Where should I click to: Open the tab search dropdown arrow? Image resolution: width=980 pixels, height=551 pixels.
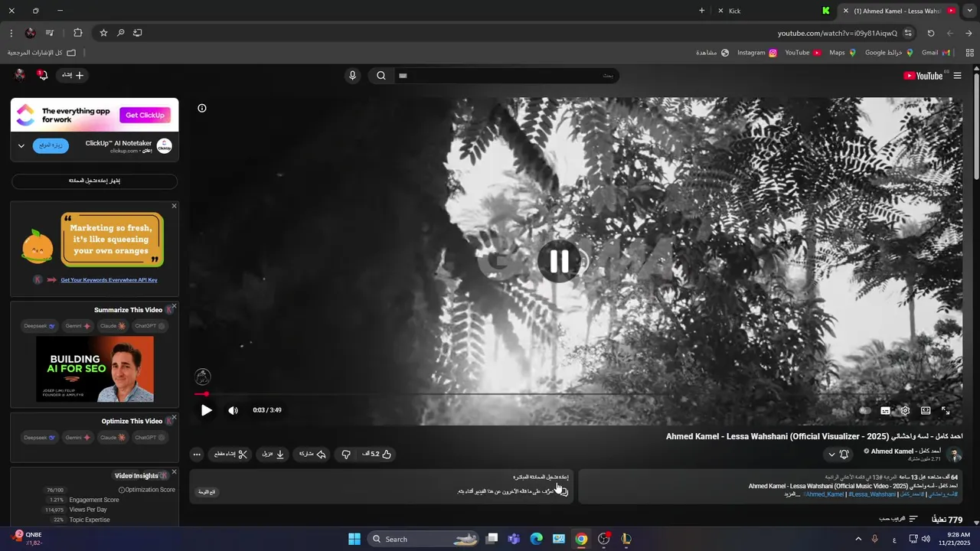(969, 11)
